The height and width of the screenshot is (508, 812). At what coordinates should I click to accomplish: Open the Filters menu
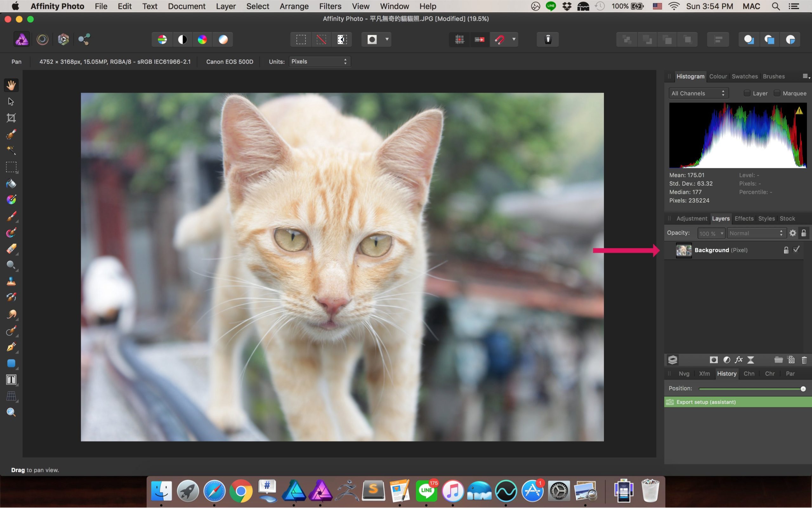pyautogui.click(x=330, y=6)
